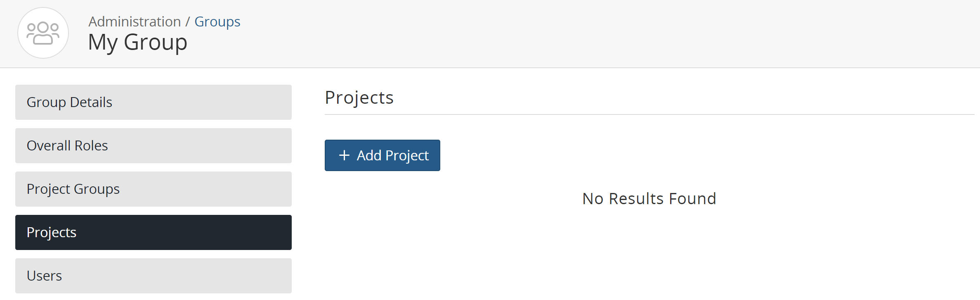This screenshot has width=980, height=300.
Task: Click the Administration breadcrumb text
Action: coord(135,21)
